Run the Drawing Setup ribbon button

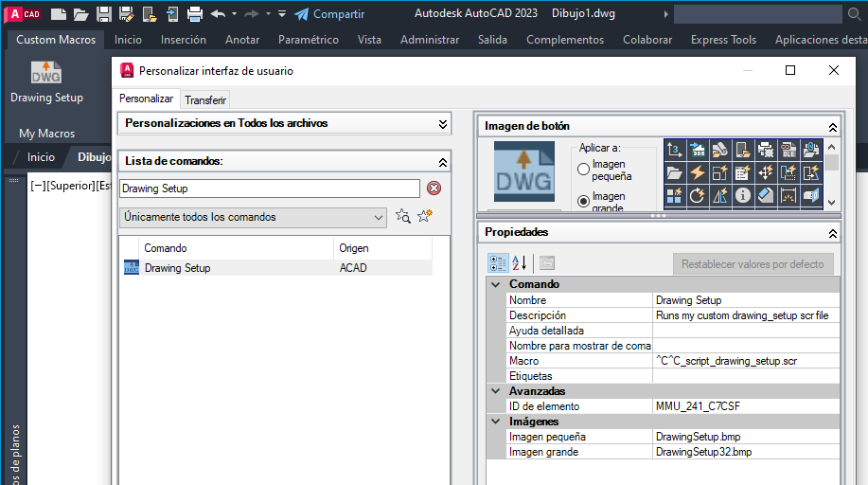(x=46, y=82)
